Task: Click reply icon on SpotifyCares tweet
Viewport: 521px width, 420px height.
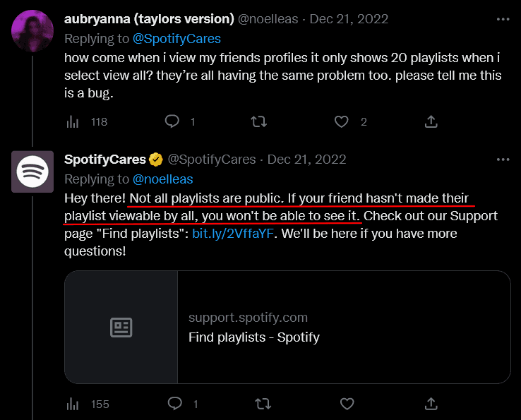Action: [174, 404]
